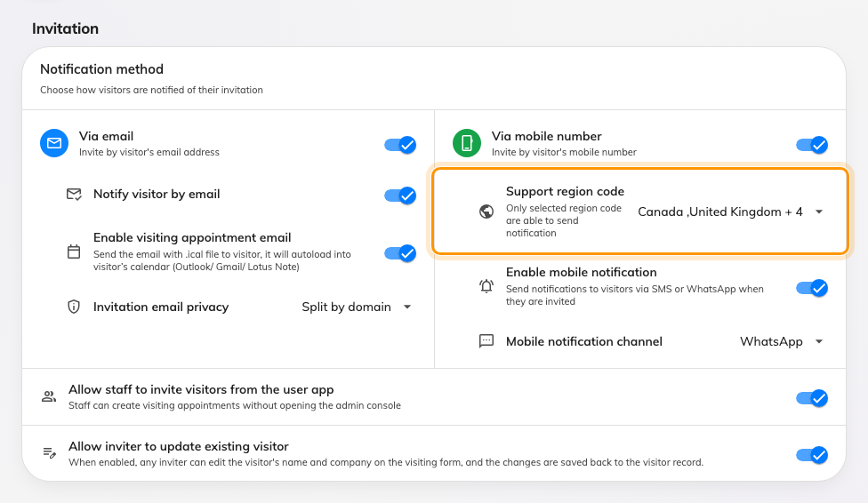Viewport: 868px width, 503px height.
Task: Click the arrow next to WhatsApp
Action: coord(819,341)
